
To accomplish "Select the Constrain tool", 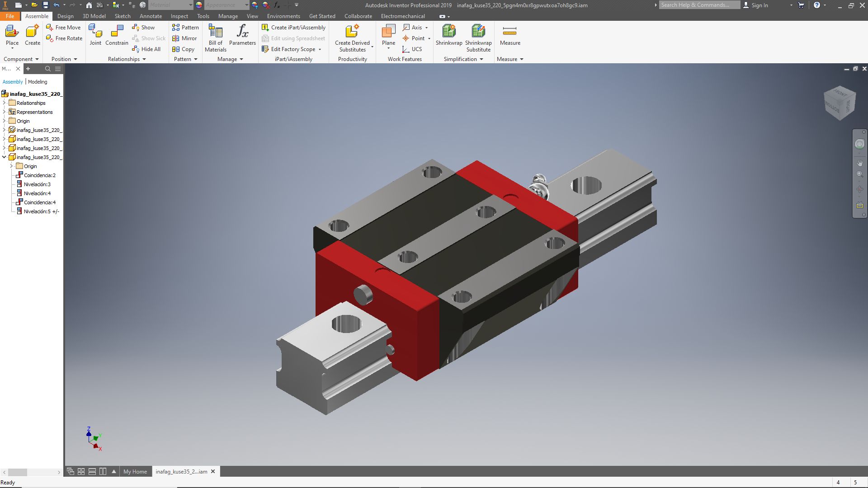I will [117, 35].
